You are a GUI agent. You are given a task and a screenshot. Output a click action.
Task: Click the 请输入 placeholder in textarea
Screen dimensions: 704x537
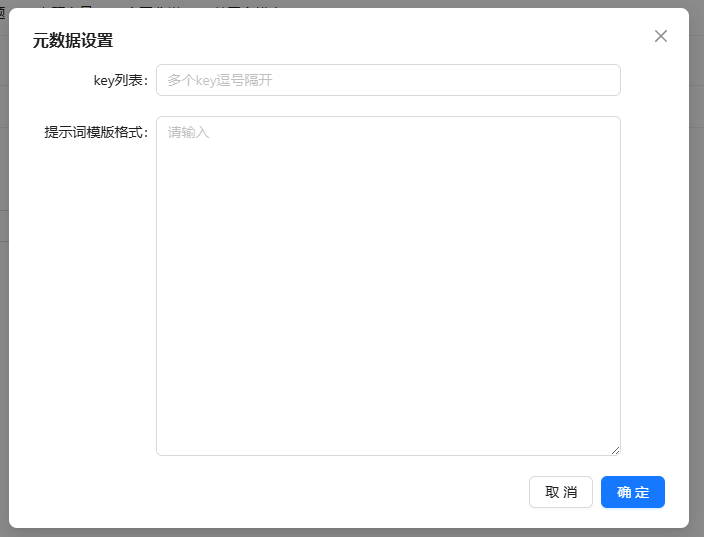point(189,132)
